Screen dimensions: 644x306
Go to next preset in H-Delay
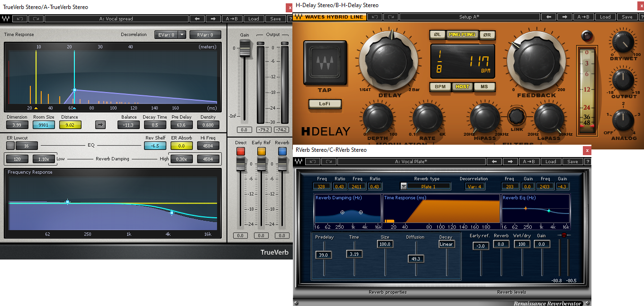tap(565, 17)
